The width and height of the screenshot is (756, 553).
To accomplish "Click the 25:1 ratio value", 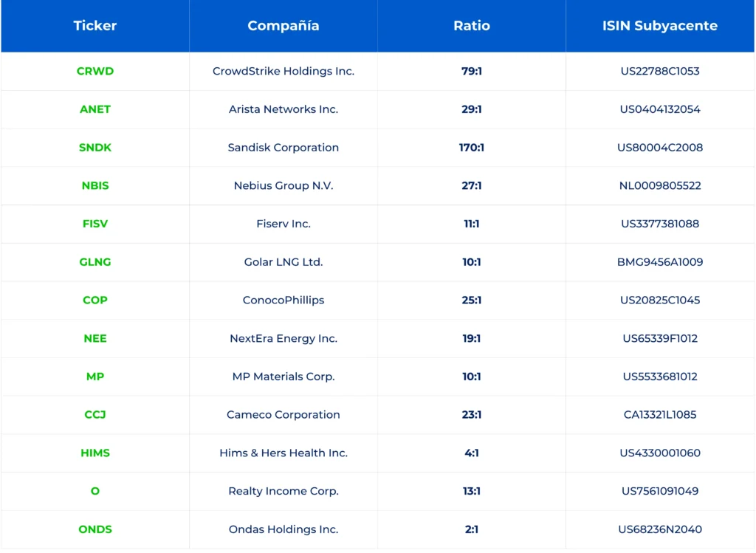I will coord(472,300).
